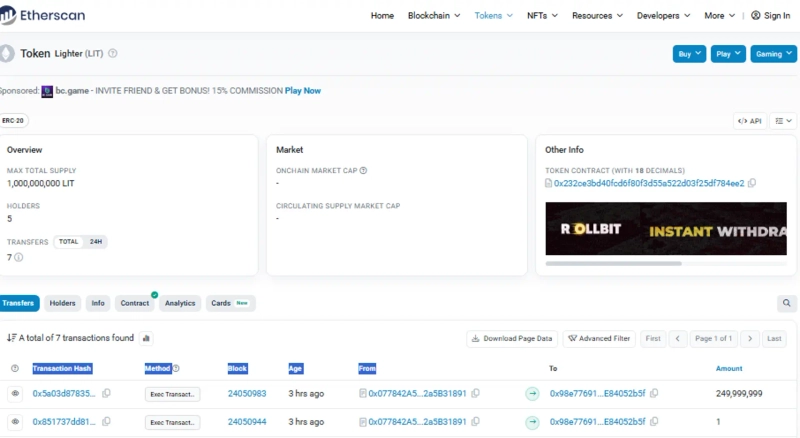Click help icon next to Method header
Image resolution: width=800 pixels, height=438 pixels.
[176, 368]
